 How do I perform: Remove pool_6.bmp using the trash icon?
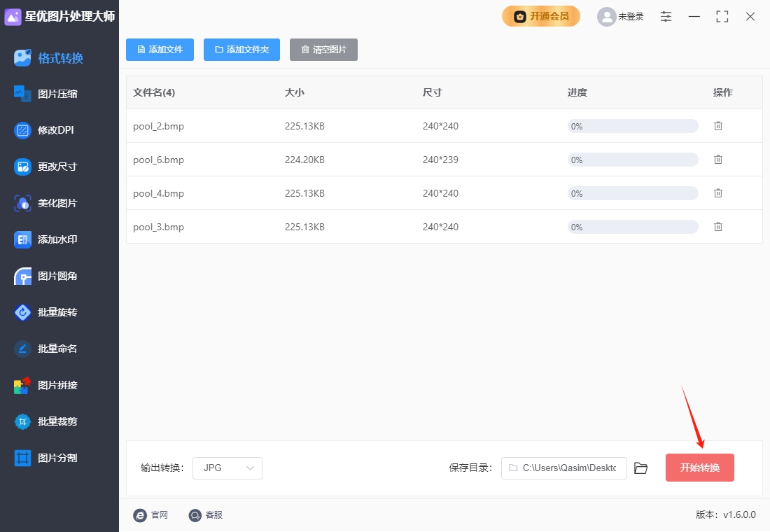pyautogui.click(x=718, y=160)
